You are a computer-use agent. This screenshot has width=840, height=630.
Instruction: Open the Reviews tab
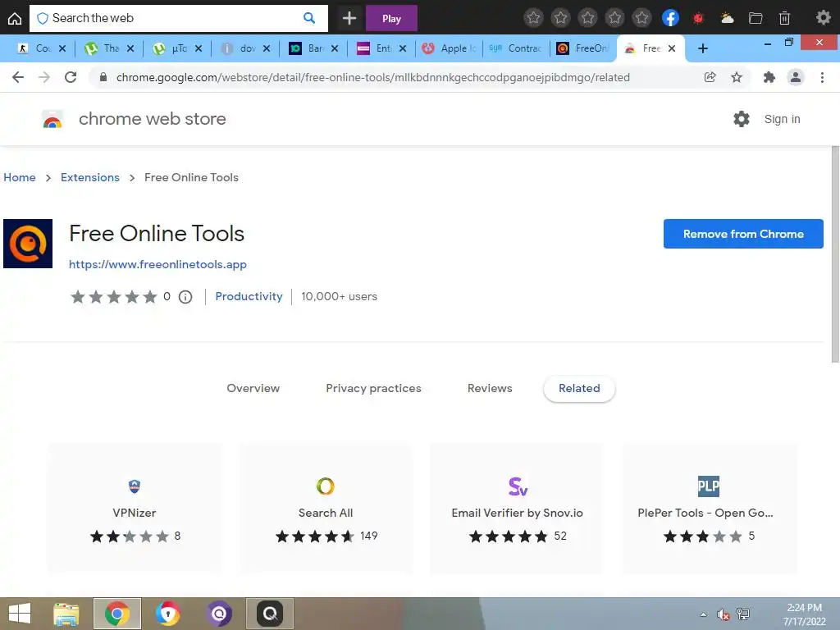click(490, 388)
